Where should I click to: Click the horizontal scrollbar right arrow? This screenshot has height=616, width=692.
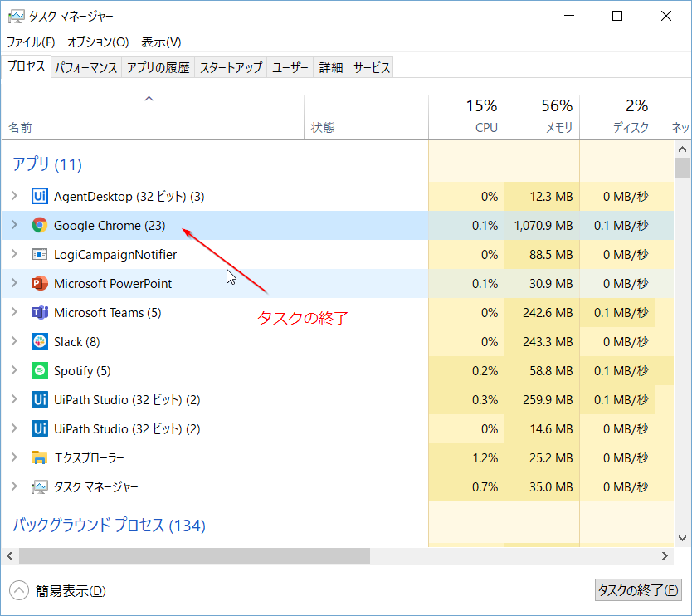point(665,556)
